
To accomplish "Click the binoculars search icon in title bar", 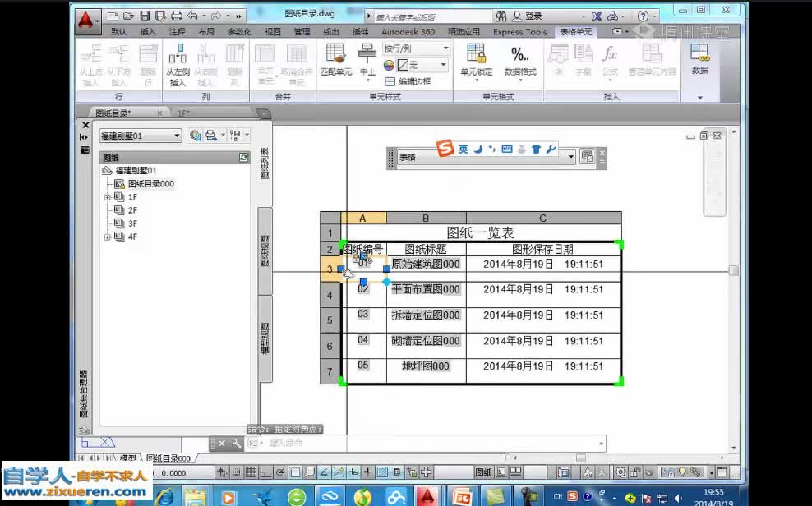I will click(x=501, y=16).
